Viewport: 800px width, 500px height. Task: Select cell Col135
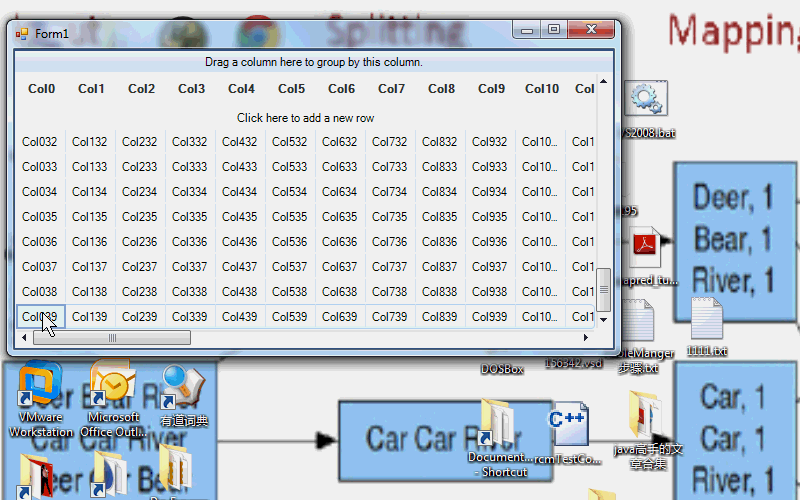click(x=89, y=216)
